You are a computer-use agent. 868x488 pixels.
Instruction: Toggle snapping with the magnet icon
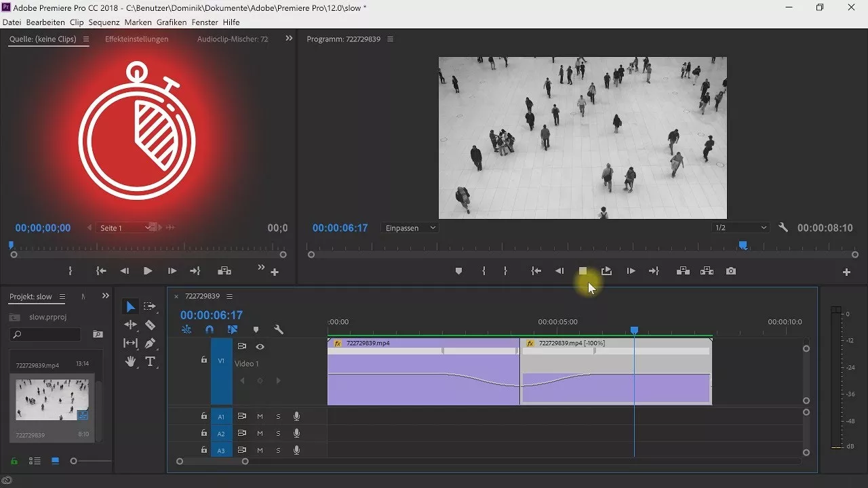tap(209, 329)
